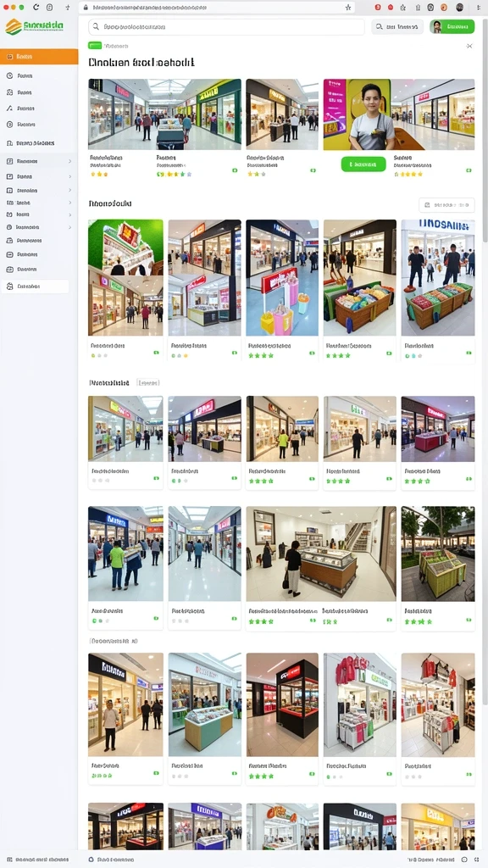The width and height of the screenshot is (488, 868).
Task: Select the orange highlighted sidebar item
Action: click(x=39, y=57)
